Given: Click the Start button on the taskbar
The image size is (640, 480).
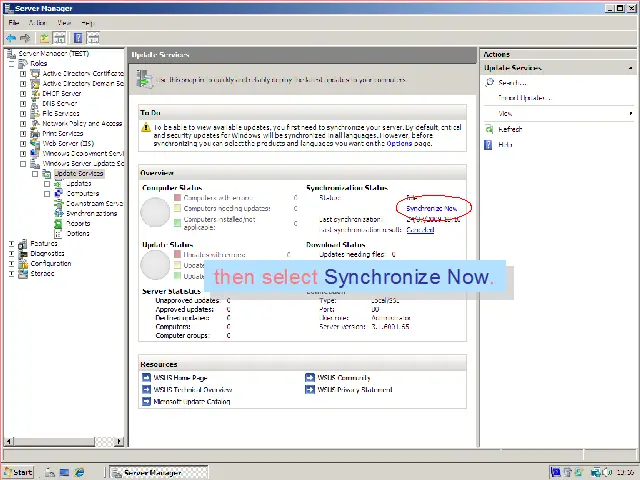Looking at the screenshot, I should 18,472.
